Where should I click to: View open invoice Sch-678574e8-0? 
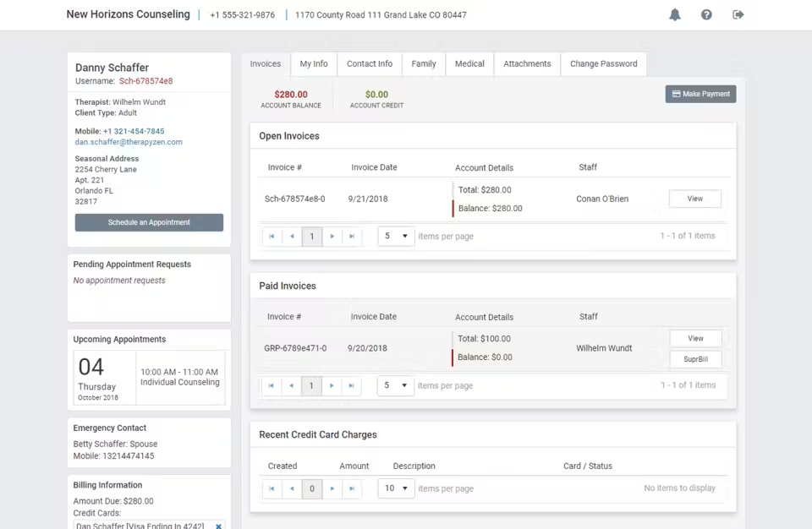(x=695, y=199)
